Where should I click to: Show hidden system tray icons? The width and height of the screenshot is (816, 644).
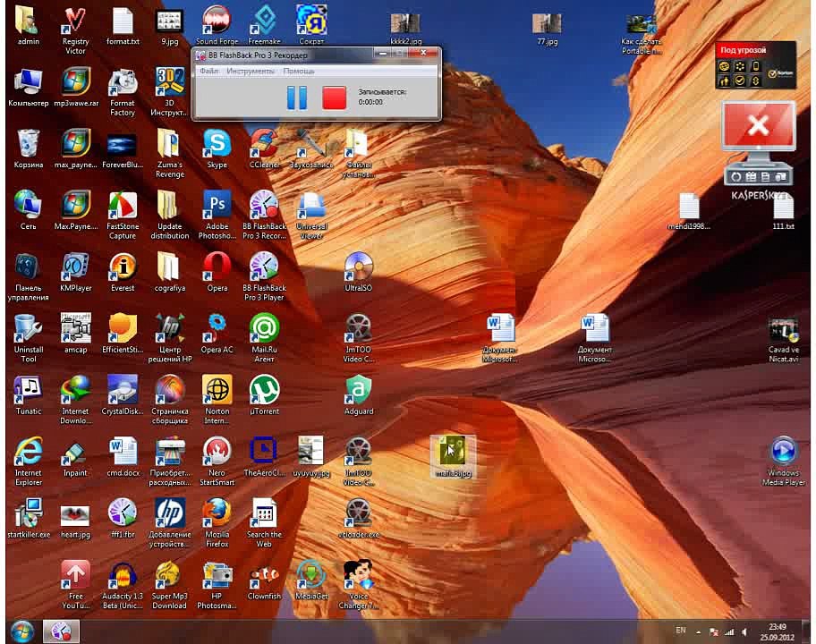point(699,632)
